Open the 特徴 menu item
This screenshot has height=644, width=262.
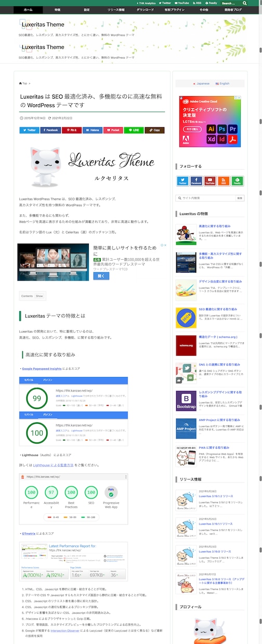tap(57, 10)
